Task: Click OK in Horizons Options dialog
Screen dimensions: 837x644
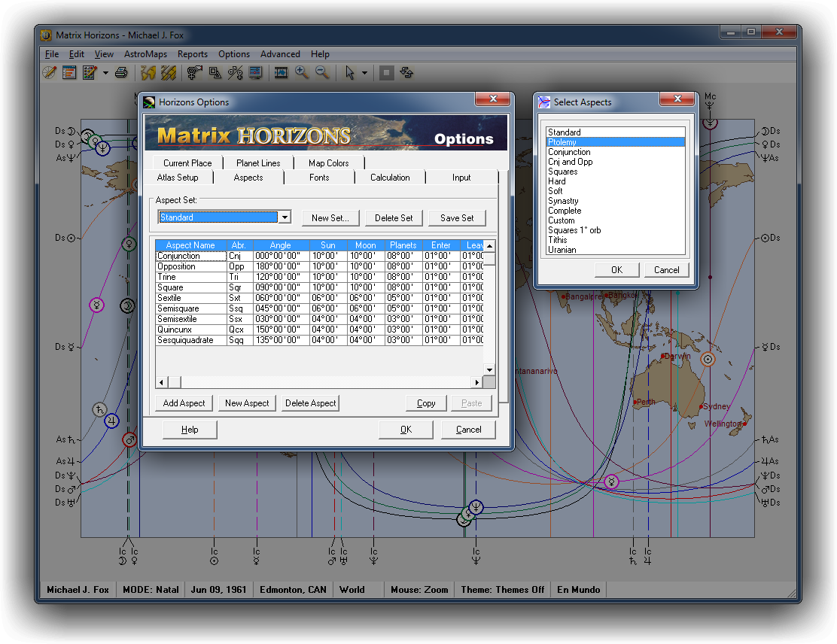Action: pos(406,430)
